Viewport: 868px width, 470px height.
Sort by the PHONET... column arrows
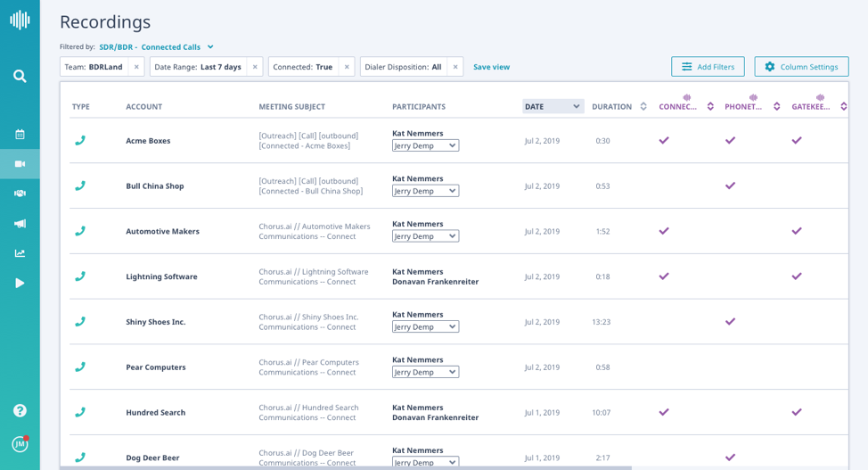[777, 106]
